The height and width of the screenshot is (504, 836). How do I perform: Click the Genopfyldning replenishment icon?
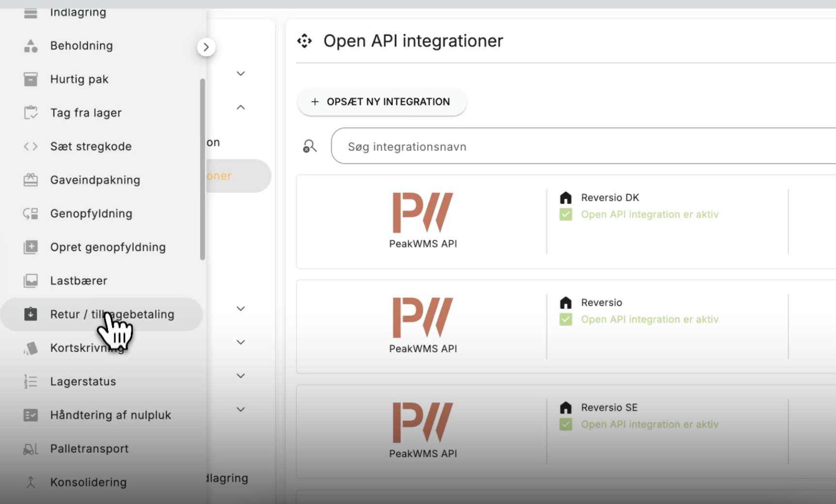click(x=31, y=213)
